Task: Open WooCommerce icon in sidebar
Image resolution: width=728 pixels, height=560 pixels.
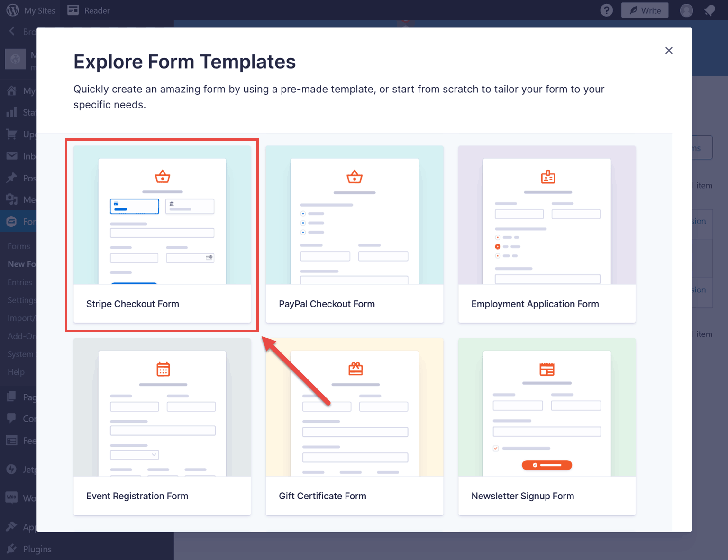Action: point(12,497)
